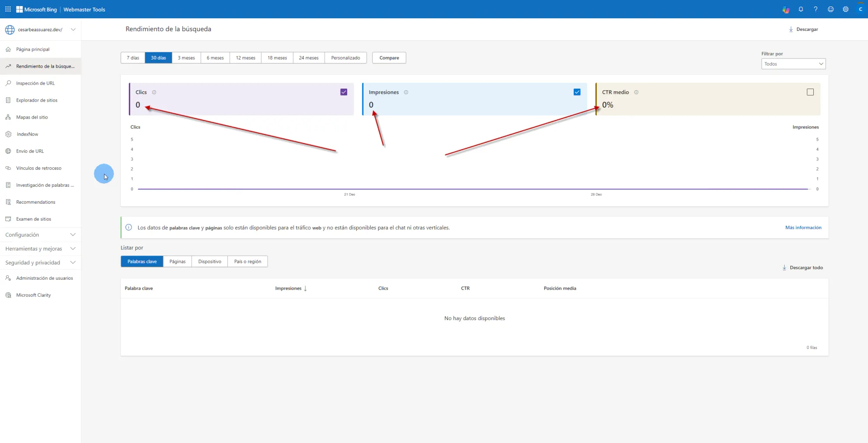Open the settings gear icon

(x=845, y=9)
